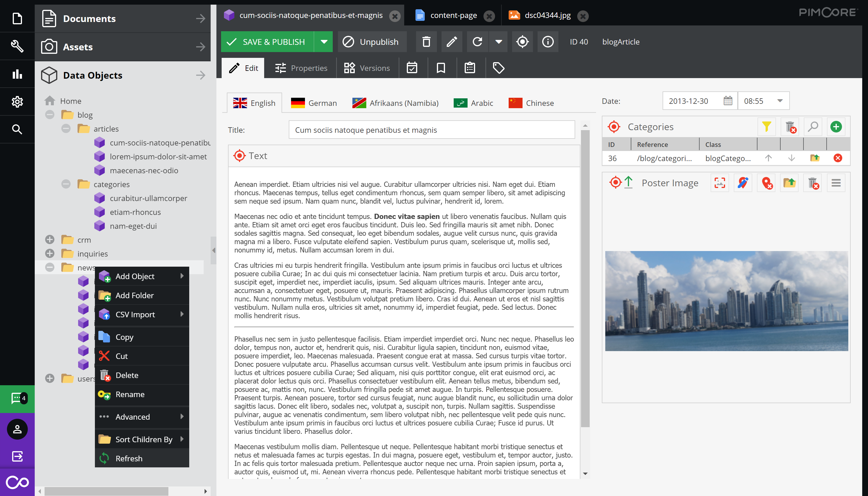Click the reload icon in toolbar
Viewport: 868px width, 496px height.
(x=477, y=42)
